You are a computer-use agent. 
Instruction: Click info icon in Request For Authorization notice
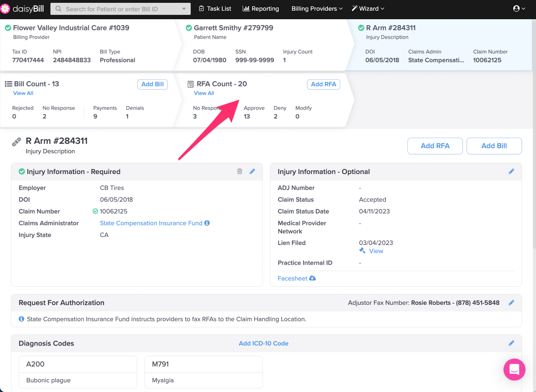[x=21, y=319]
